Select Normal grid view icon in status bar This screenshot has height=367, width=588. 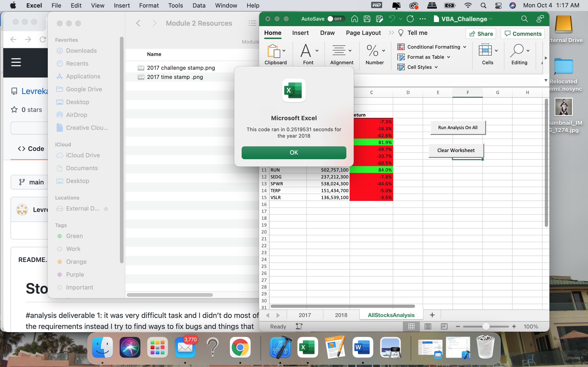pyautogui.click(x=411, y=326)
